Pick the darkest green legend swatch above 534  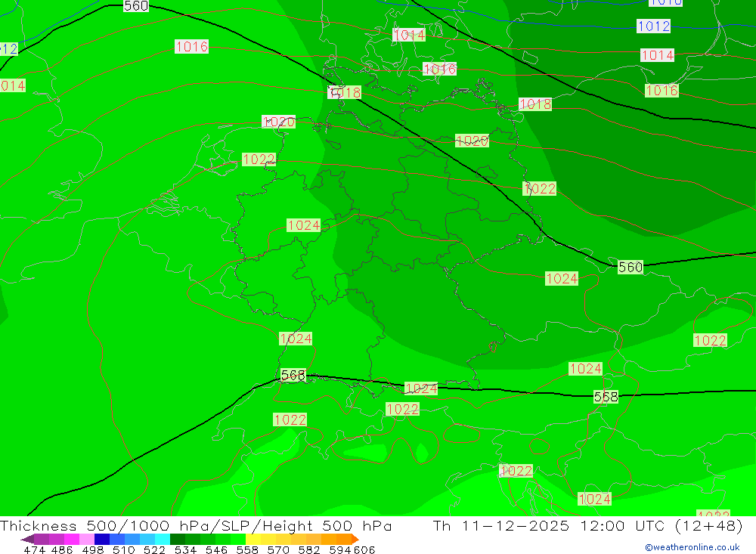tap(178, 539)
